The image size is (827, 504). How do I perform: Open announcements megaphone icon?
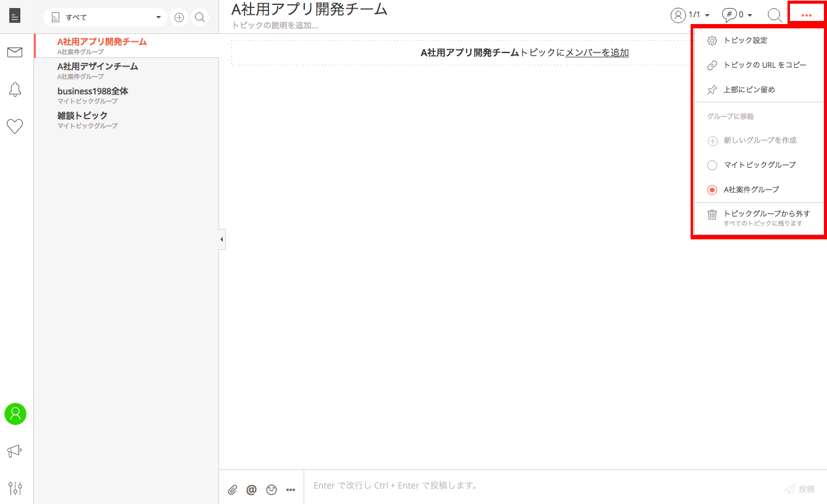point(15,452)
